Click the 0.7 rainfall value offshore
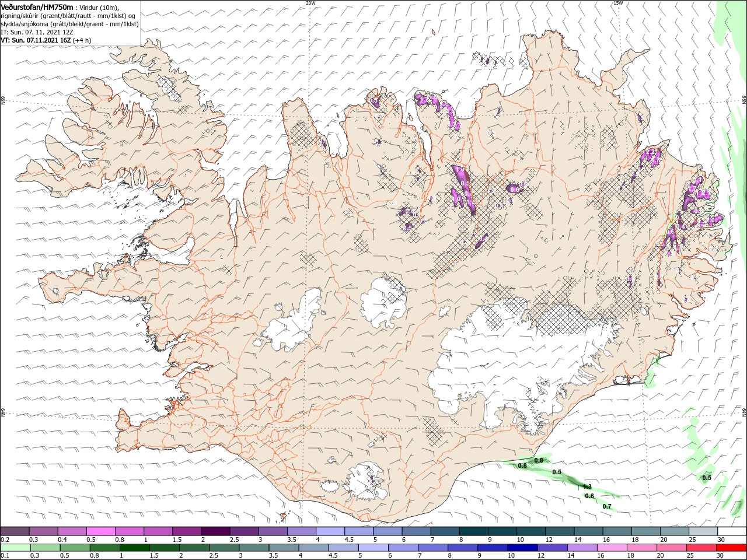The image size is (747, 560). (607, 506)
